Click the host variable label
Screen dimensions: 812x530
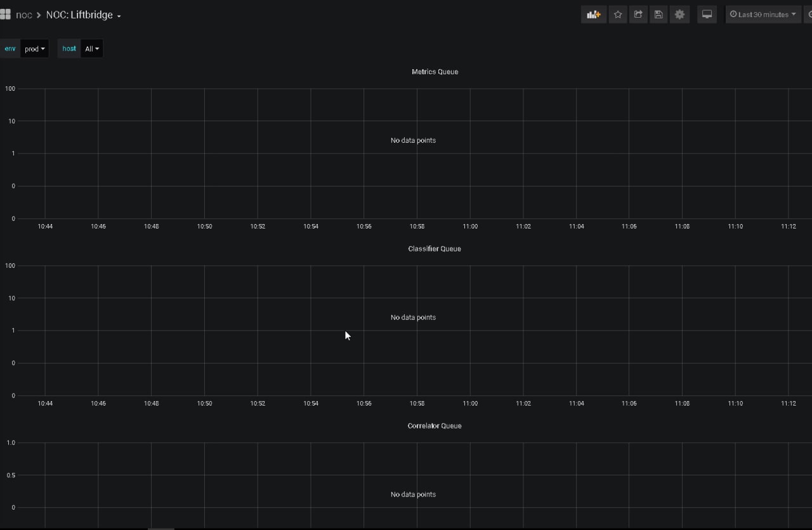pos(69,49)
